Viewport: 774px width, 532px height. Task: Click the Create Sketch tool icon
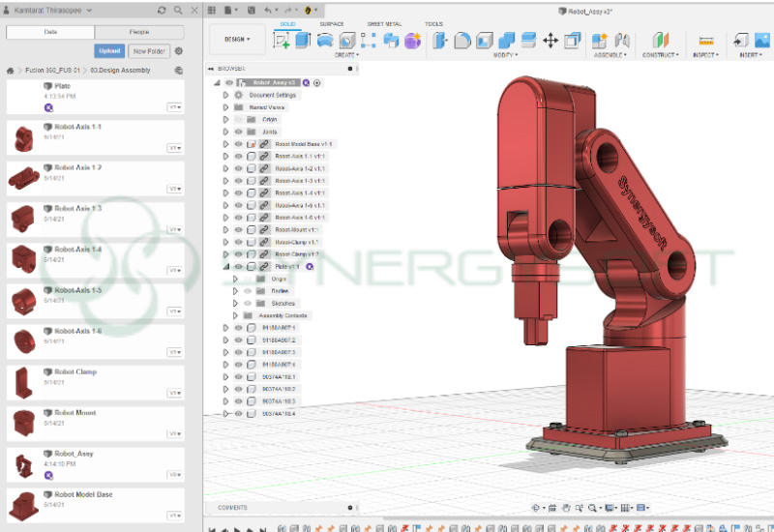point(283,41)
